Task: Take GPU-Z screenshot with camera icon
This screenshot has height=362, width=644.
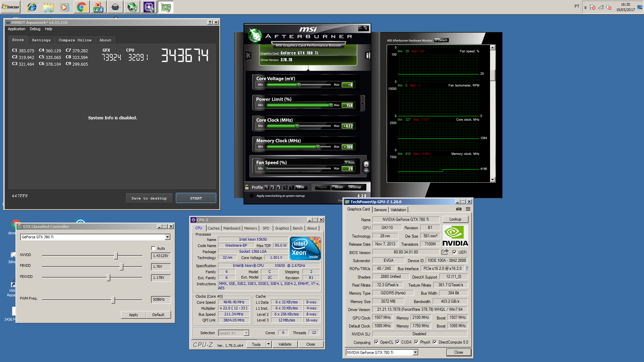Action: [x=459, y=209]
